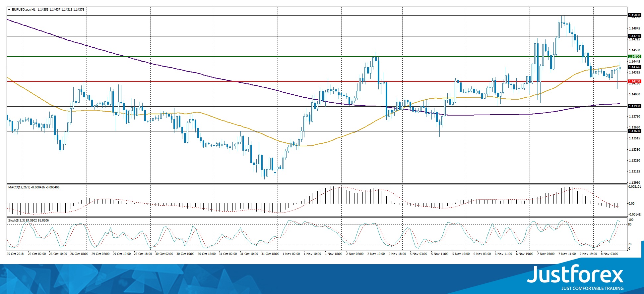Click the '6 Nov 11:00' time label
Viewport: 644px width, 294px height.
point(503,254)
